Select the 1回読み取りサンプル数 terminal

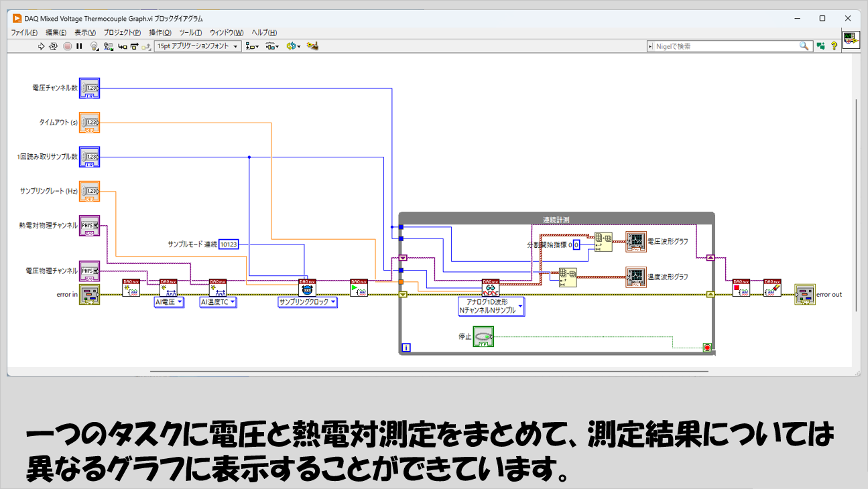point(89,157)
